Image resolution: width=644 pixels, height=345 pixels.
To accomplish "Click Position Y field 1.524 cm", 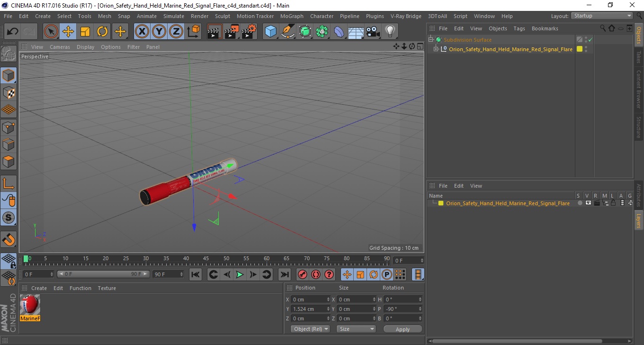I will [x=311, y=309].
